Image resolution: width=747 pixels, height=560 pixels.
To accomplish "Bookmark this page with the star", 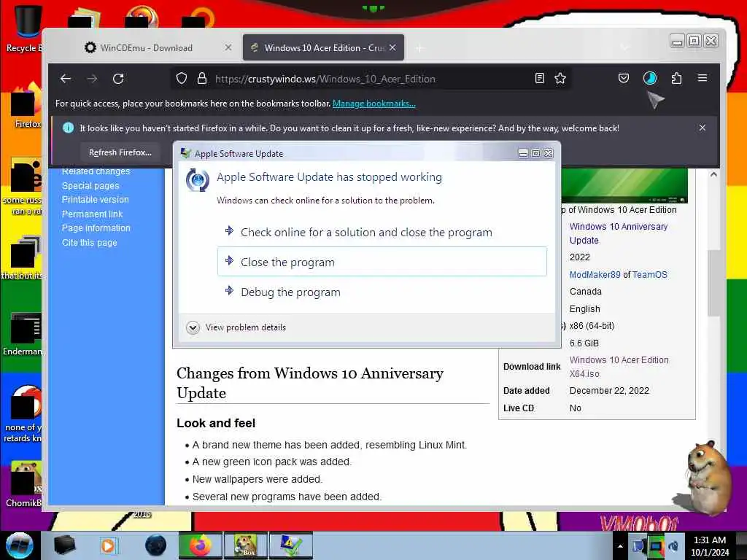I will coord(560,78).
